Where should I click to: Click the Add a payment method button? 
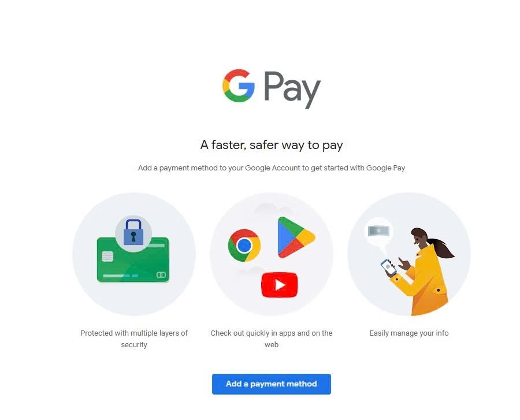pos(272,384)
